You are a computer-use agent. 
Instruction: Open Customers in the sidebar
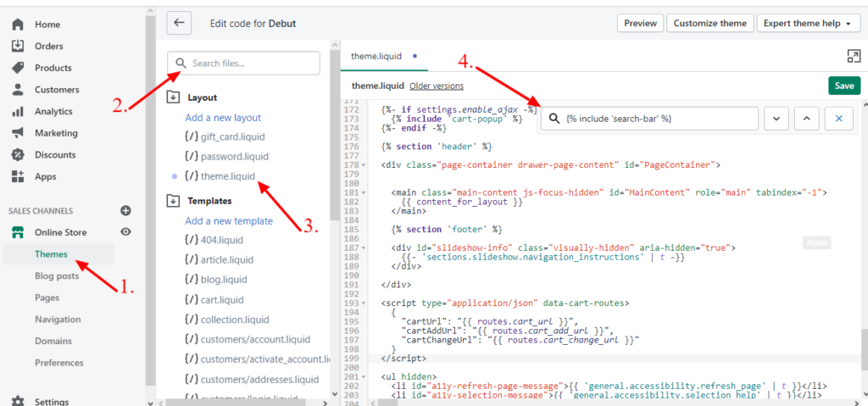tap(57, 89)
